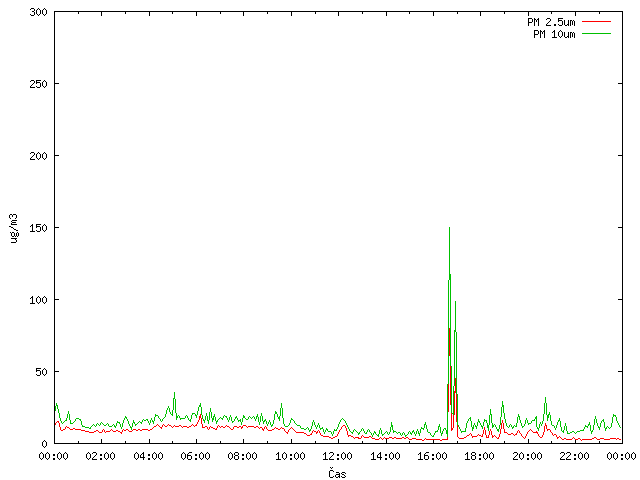
Task: Click the red PM 2.5um legend line
Action: tap(596, 22)
